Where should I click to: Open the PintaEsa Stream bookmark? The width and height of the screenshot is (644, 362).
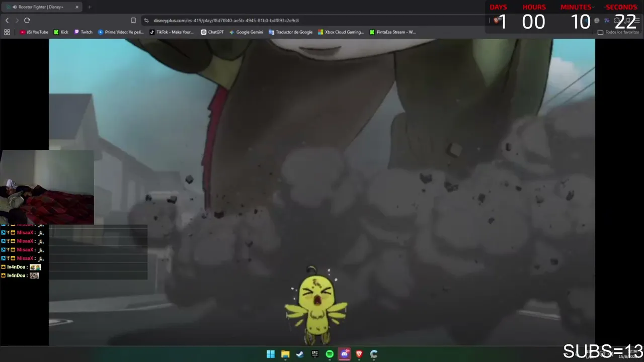[392, 32]
